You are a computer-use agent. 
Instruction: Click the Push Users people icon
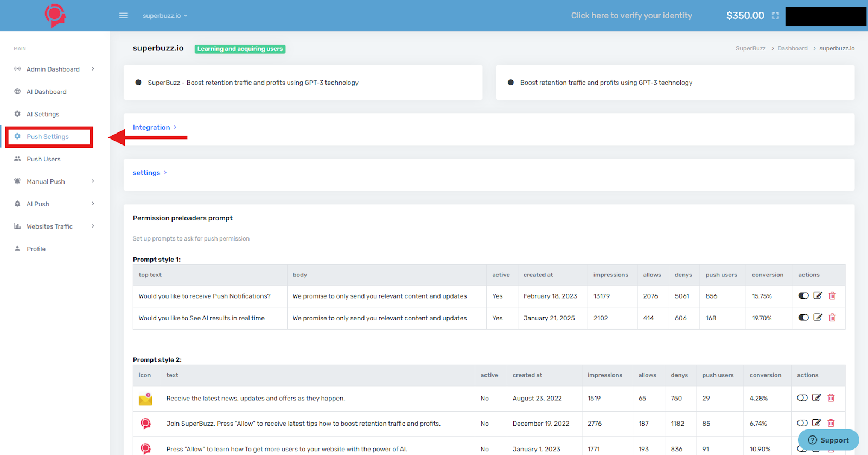tap(17, 159)
